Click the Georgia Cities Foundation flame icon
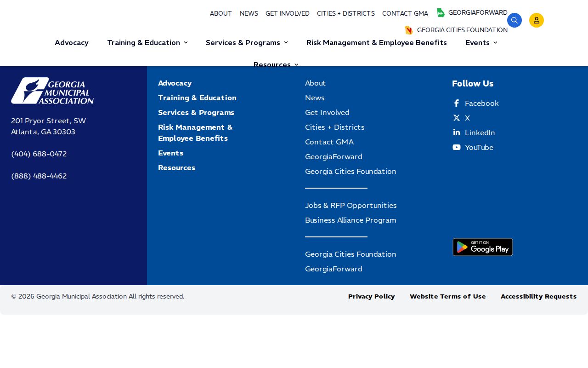The image size is (588, 368). [x=408, y=30]
